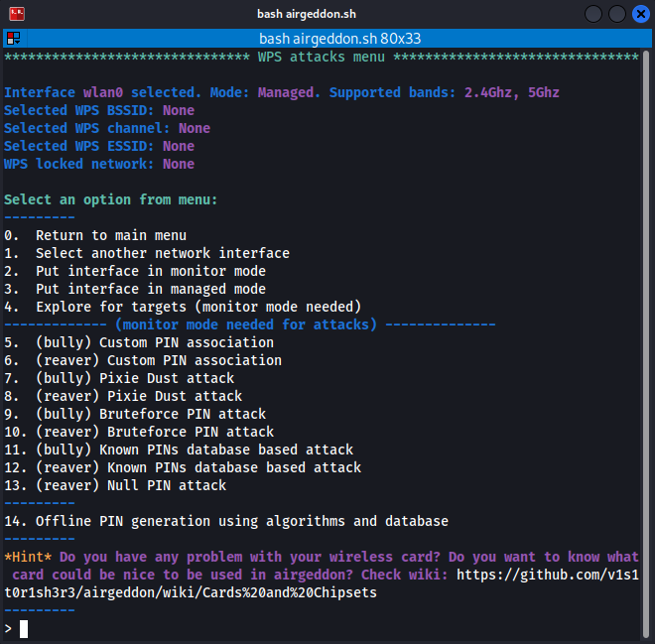
Task: Click 'WPS locked network: None' line
Action: tap(99, 164)
